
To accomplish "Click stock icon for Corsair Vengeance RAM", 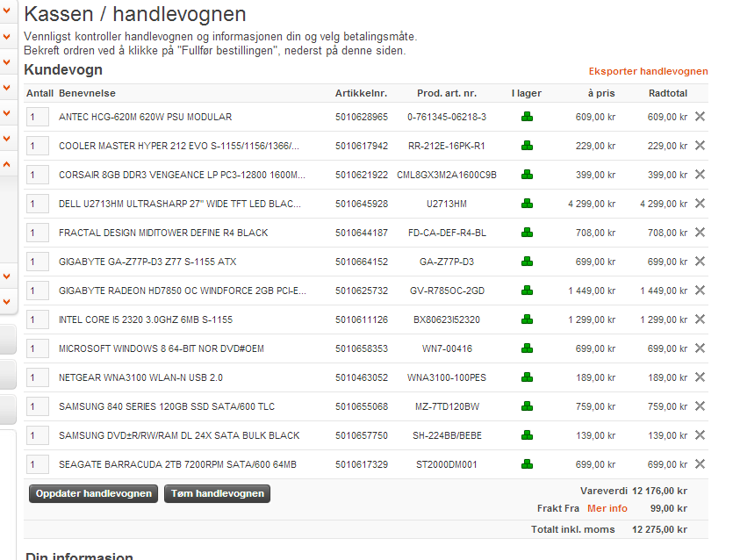I will point(527,175).
